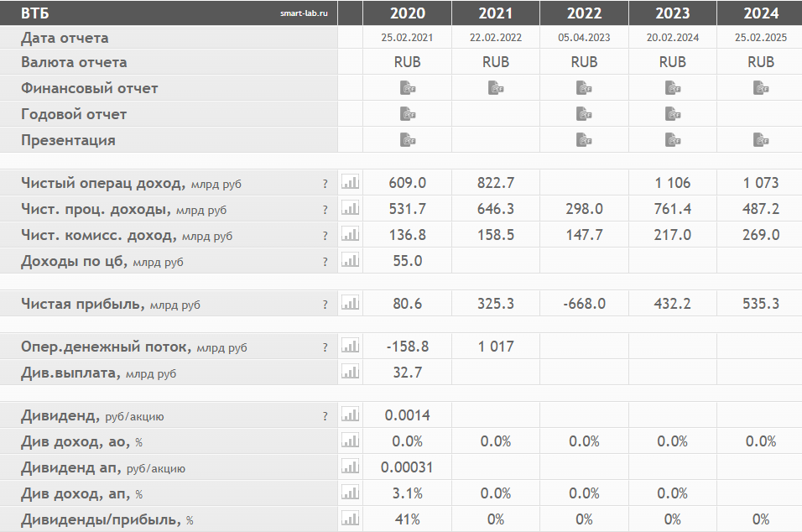Click the ВТБ company title
This screenshot has height=532, width=802.
tap(34, 13)
